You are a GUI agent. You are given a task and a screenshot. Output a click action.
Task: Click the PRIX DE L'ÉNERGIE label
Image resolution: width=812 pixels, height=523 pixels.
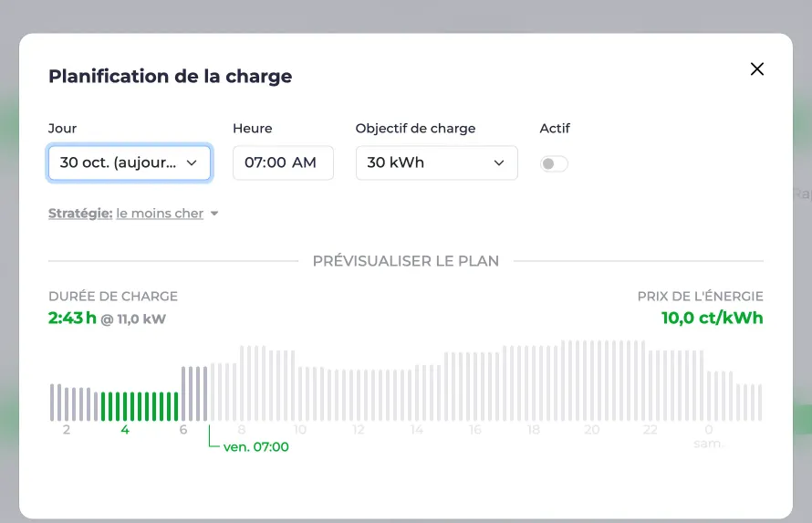point(700,297)
